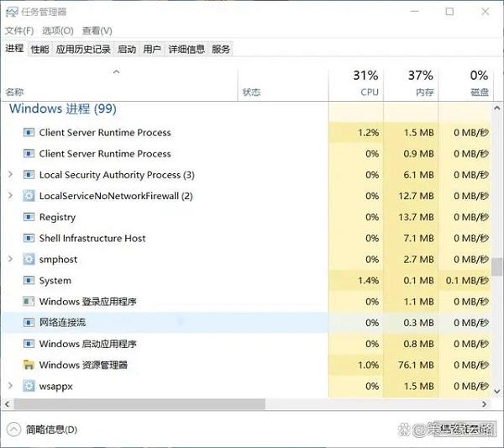504x448 pixels.
Task: Select the Windows 资源管理器 row name
Action: [x=83, y=365]
